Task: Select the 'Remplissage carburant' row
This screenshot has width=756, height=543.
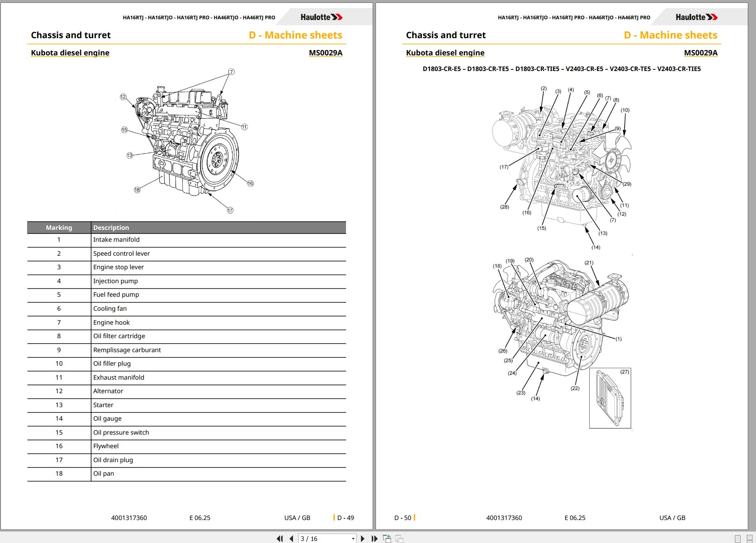Action: tap(187, 350)
